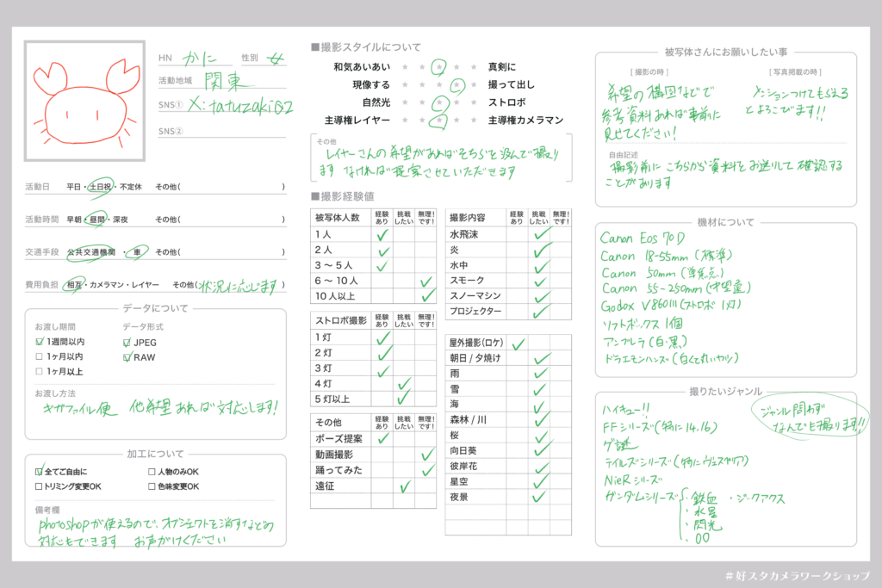Toggle the JPEG data format checkbox
This screenshot has width=882, height=588.
click(127, 343)
